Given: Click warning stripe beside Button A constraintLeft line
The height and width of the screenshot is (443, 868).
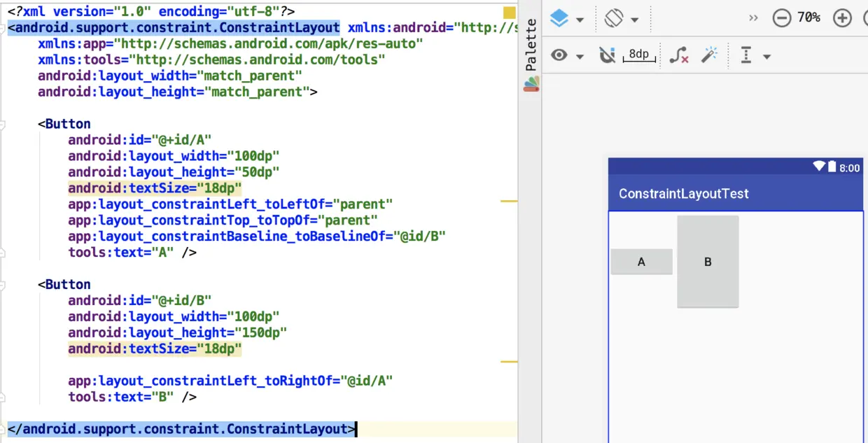Looking at the screenshot, I should (509, 202).
